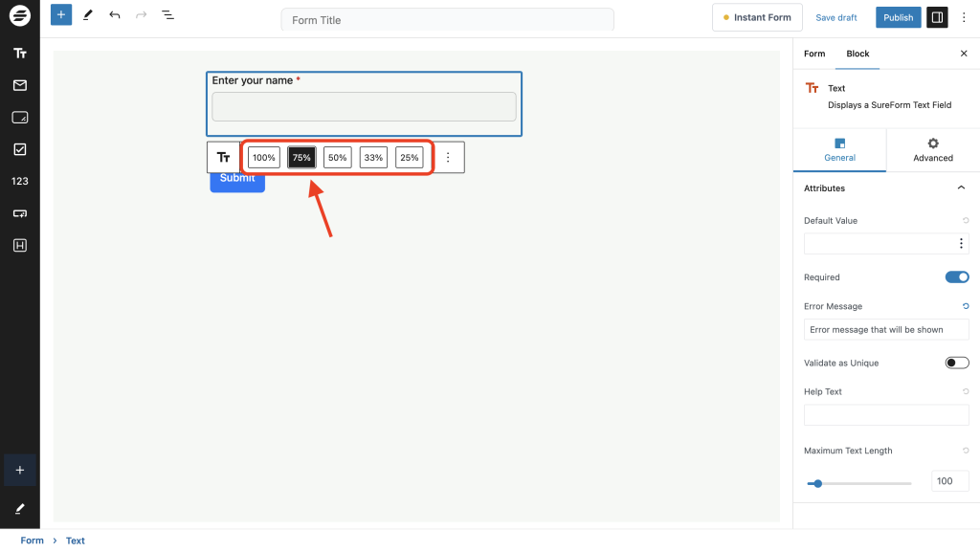Viewport: 980px width, 552px height.
Task: Open the Advanced settings tab
Action: 932,150
